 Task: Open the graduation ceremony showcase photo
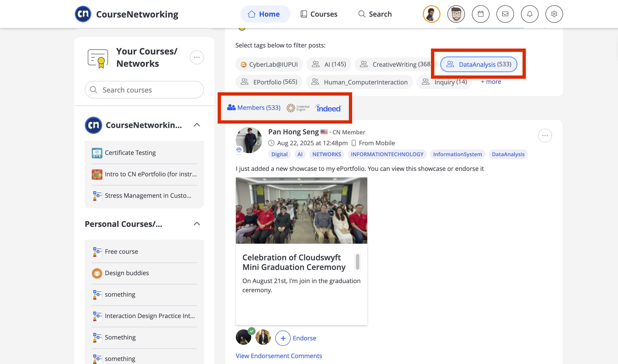pos(302,210)
